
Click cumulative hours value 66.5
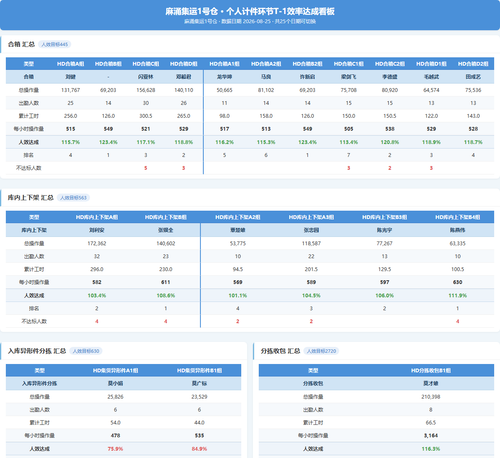431,423
